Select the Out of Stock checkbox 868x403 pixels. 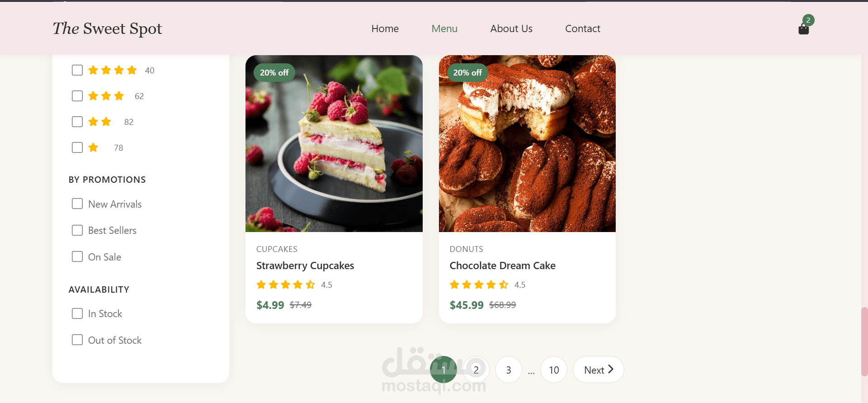[x=77, y=340]
